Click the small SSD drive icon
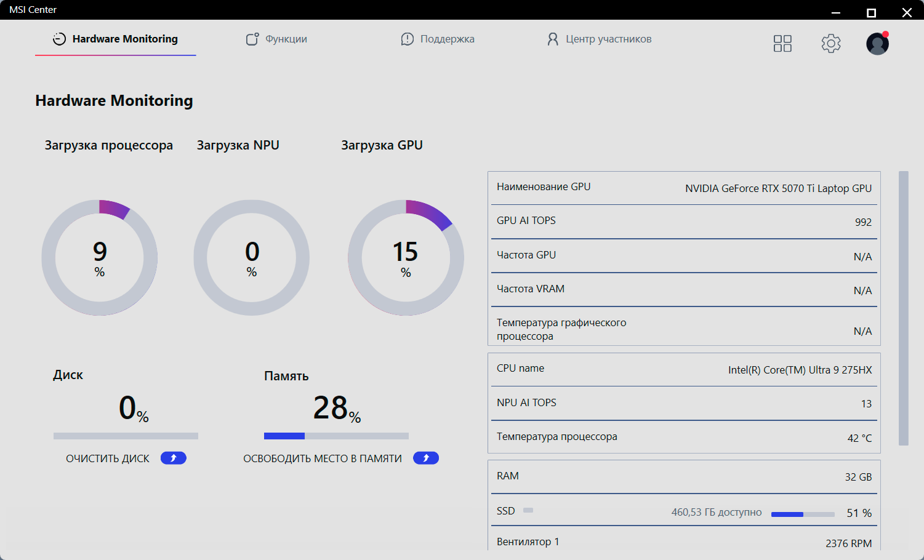This screenshot has width=924, height=560. [528, 510]
